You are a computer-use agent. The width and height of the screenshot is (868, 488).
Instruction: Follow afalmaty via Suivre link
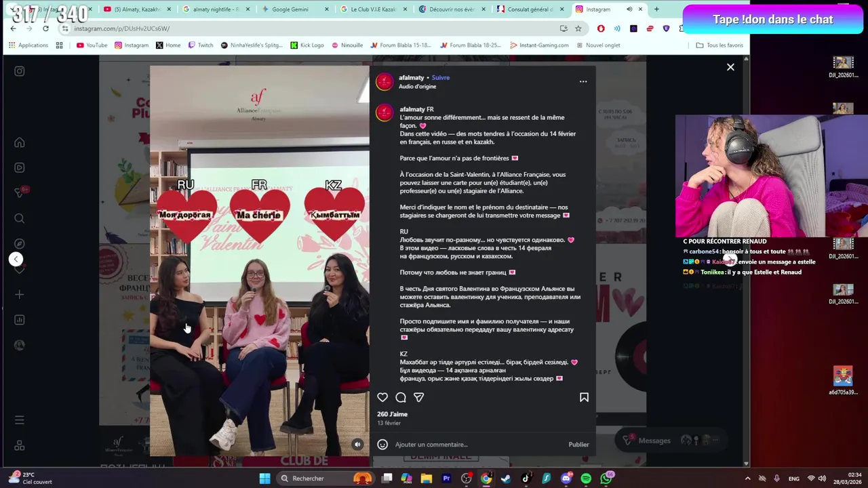(441, 77)
